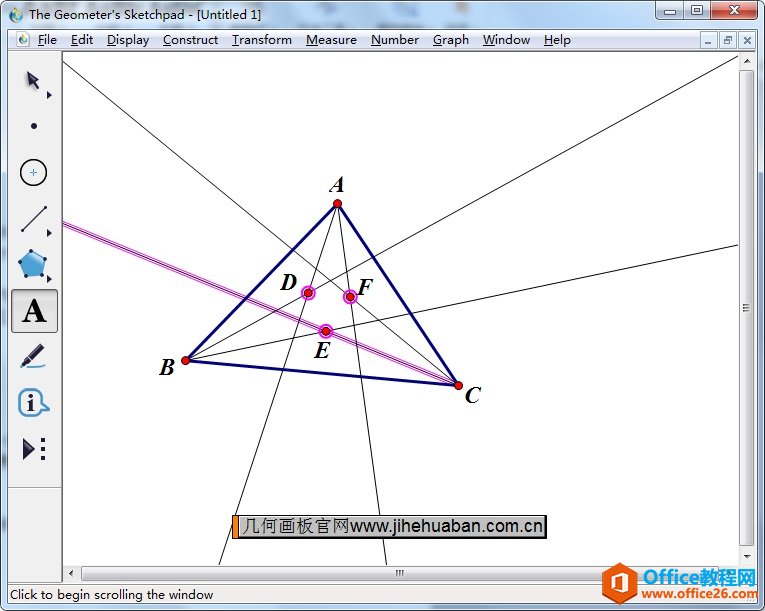765x611 pixels.
Task: Click the label E text
Action: click(x=322, y=350)
